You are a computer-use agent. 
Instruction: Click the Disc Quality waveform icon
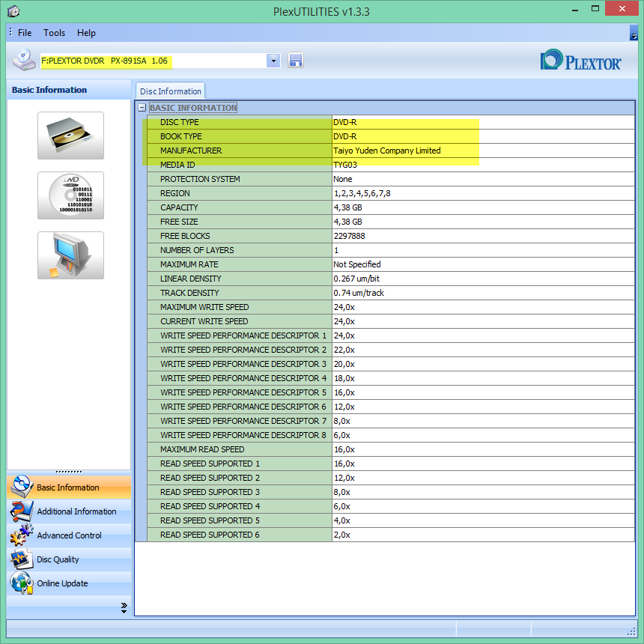(x=22, y=559)
